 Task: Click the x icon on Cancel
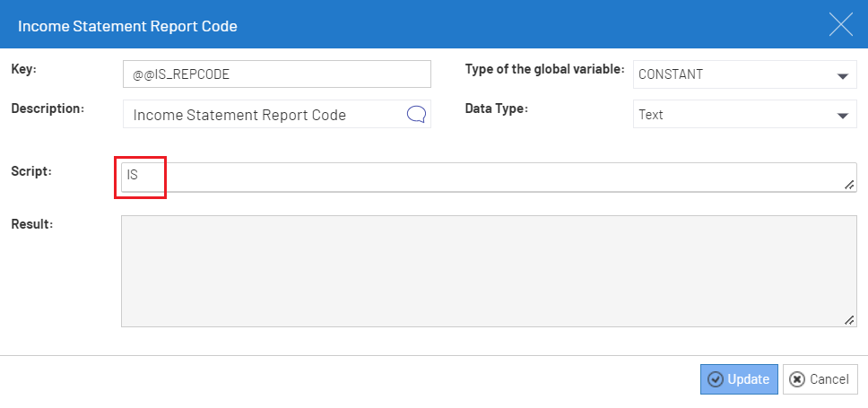pyautogui.click(x=796, y=379)
